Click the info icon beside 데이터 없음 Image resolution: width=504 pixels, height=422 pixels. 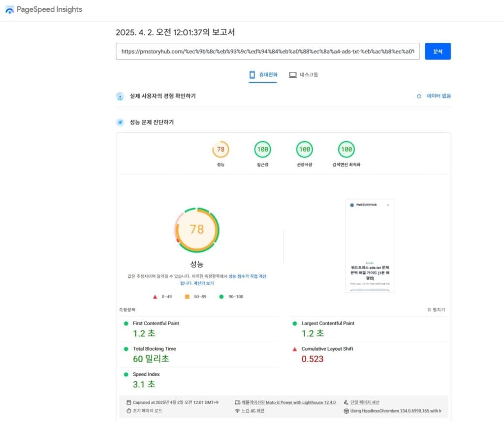pyautogui.click(x=419, y=96)
